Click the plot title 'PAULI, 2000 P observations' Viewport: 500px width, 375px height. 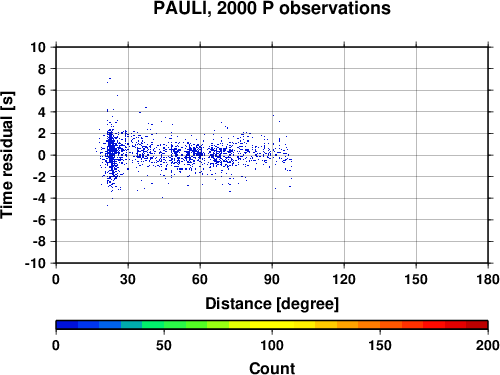pyautogui.click(x=272, y=8)
